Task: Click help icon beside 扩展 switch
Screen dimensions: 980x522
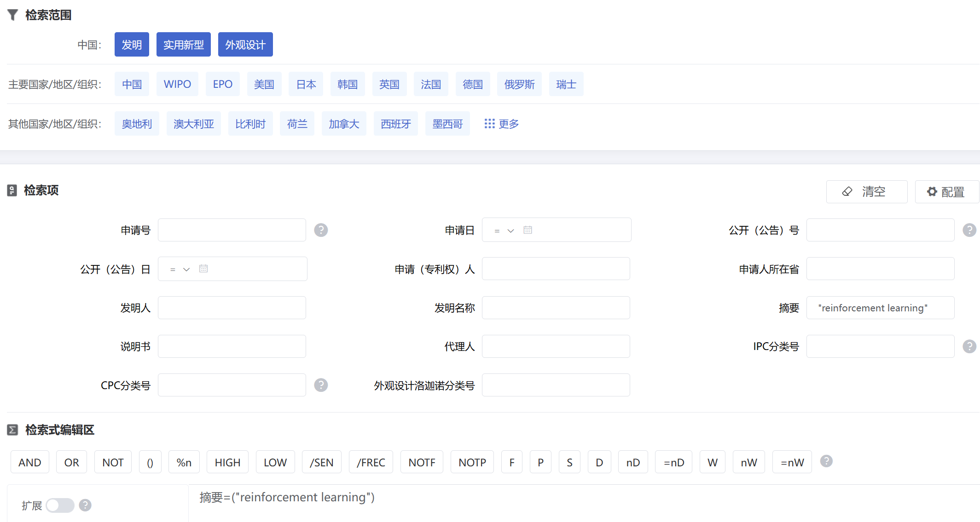Action: coord(85,505)
